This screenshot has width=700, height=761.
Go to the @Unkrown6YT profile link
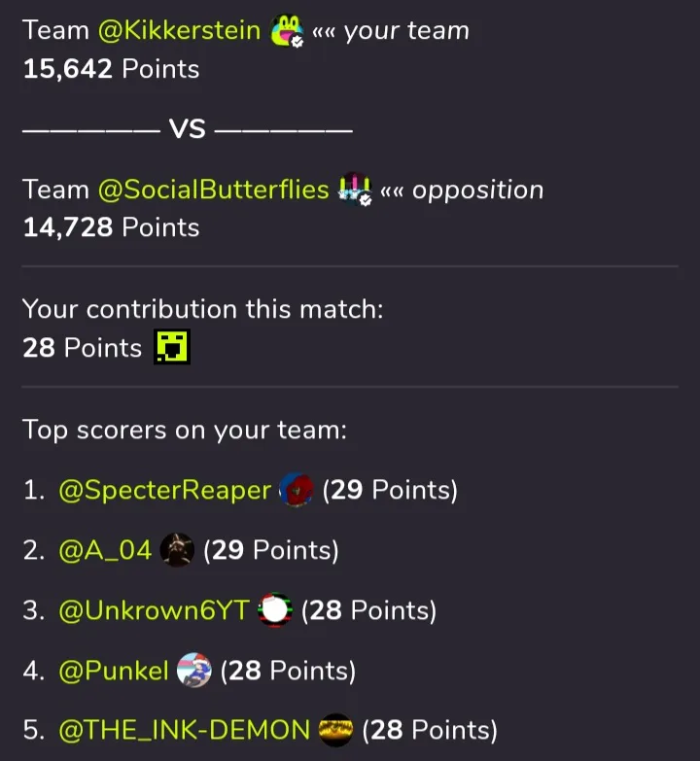click(x=154, y=610)
